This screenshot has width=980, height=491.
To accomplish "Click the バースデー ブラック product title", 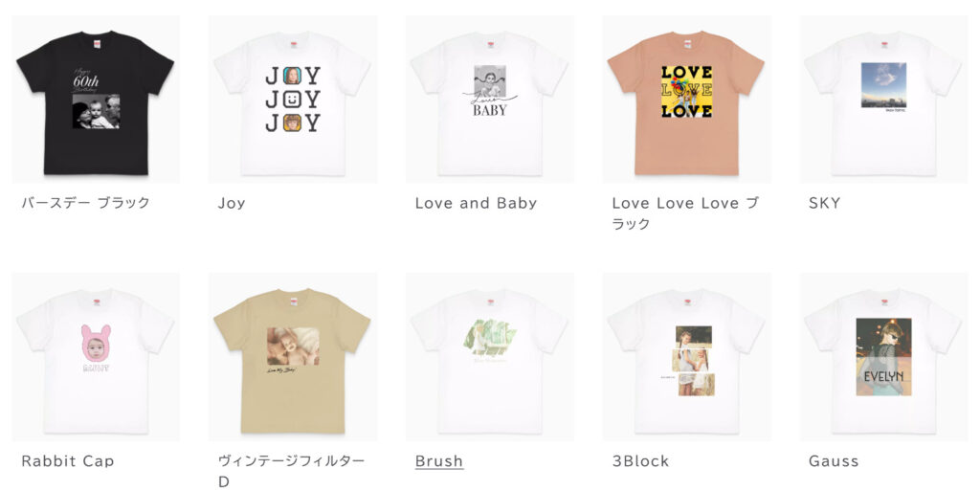I will point(85,202).
